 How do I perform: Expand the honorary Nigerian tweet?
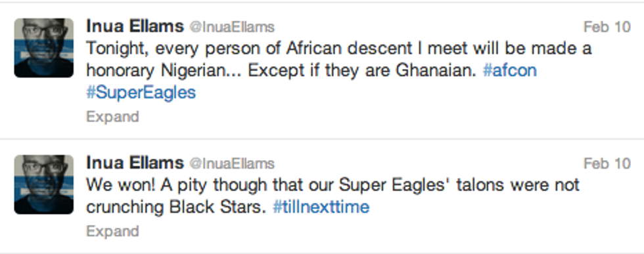coord(112,117)
